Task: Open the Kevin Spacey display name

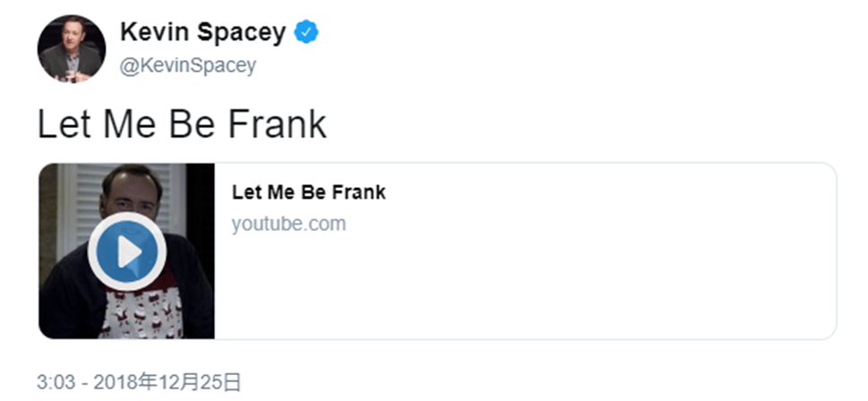Action: (202, 33)
